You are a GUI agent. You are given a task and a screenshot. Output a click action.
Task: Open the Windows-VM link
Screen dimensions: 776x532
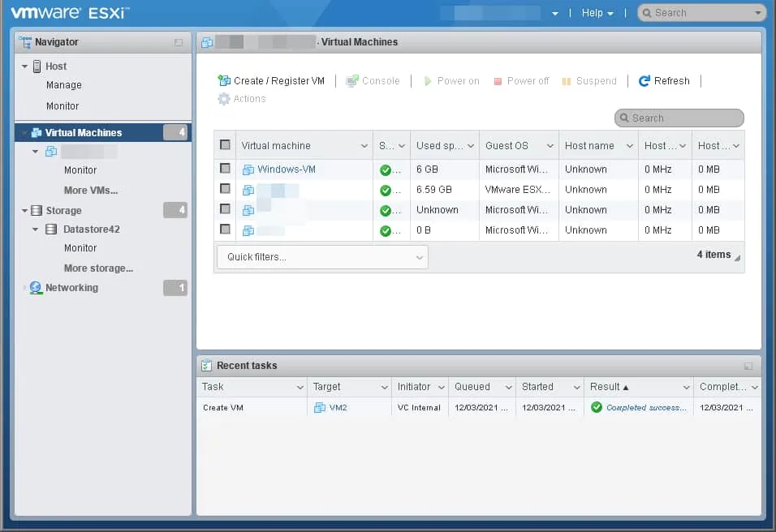click(287, 169)
